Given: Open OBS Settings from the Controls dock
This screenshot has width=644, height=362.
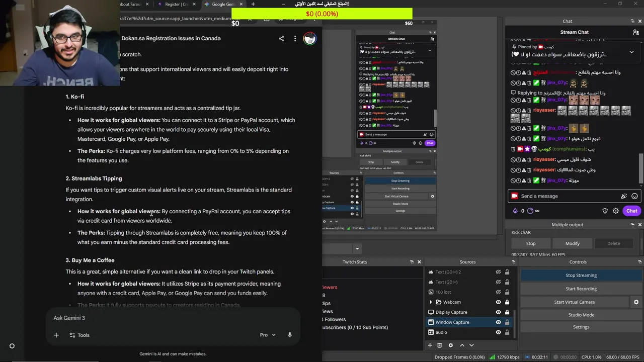Looking at the screenshot, I should click(581, 327).
